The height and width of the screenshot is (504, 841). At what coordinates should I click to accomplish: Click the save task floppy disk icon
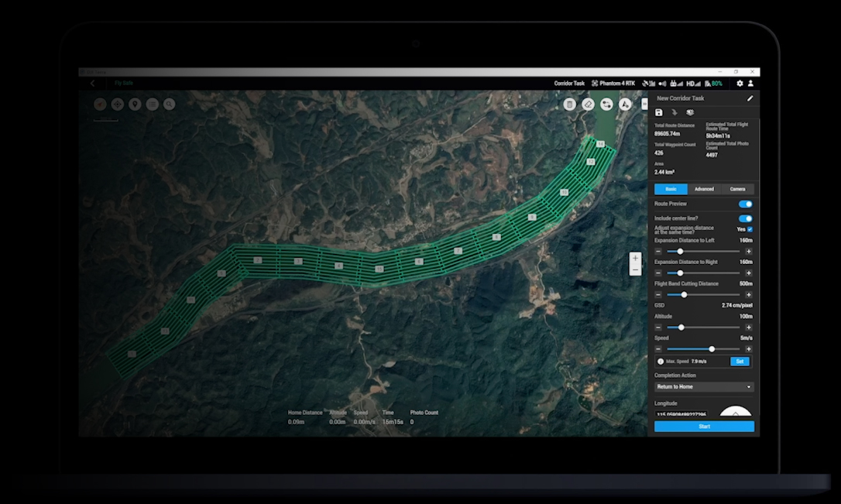pos(659,112)
